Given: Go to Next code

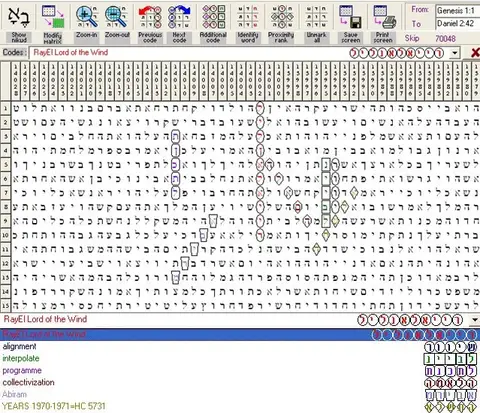Looking at the screenshot, I should 179,17.
